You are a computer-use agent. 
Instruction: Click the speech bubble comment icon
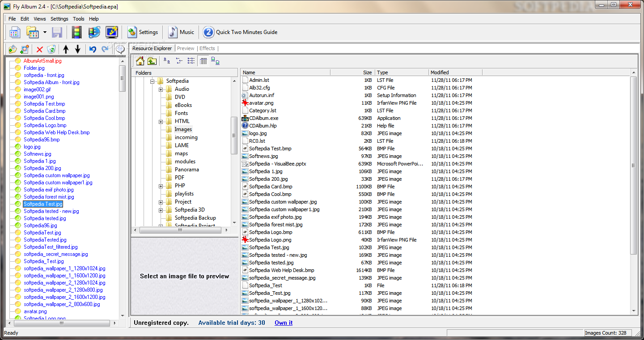(x=120, y=49)
